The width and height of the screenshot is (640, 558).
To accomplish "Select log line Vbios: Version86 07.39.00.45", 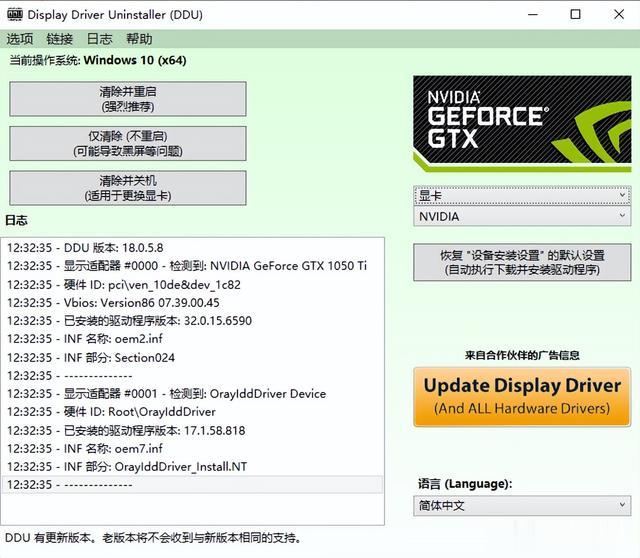I will (x=192, y=302).
